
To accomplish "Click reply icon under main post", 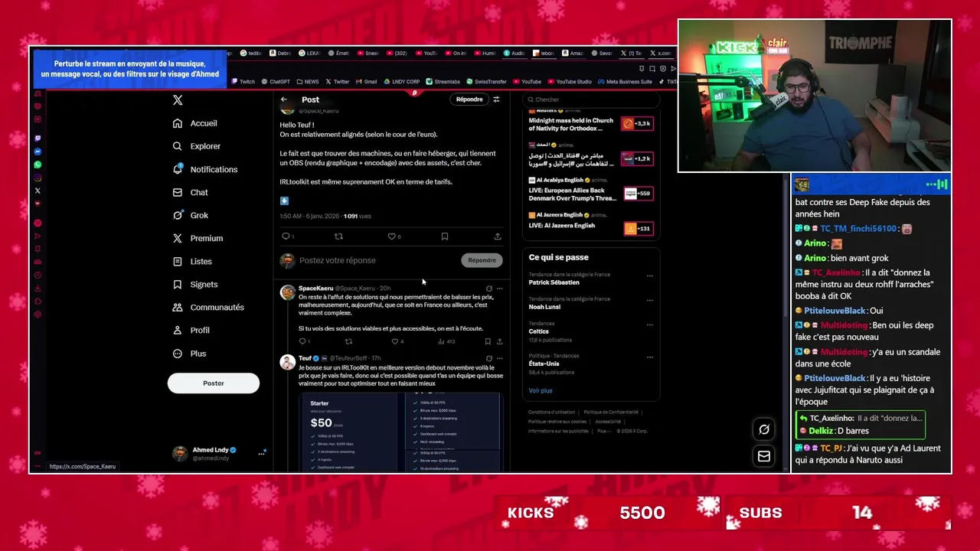I will tap(286, 236).
